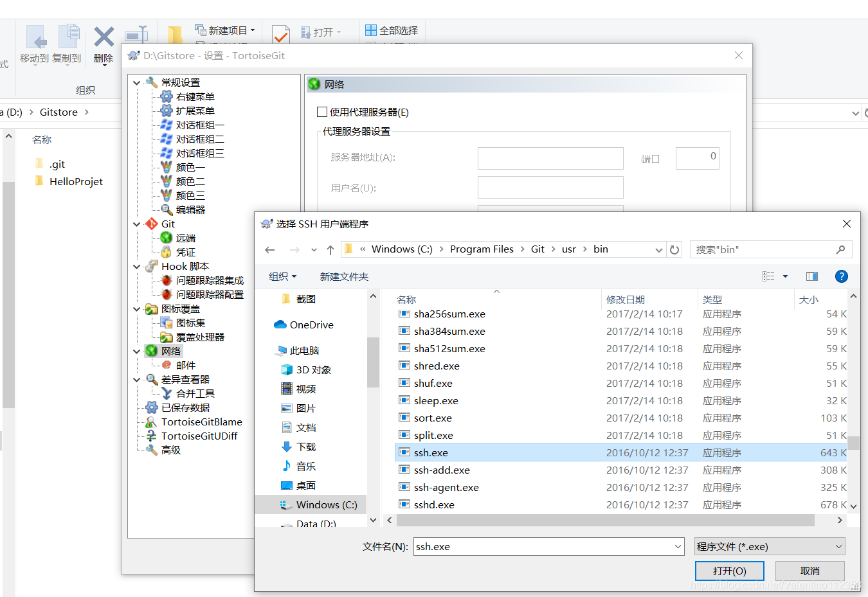Click the up-one-level arrow in file dialog
Image resolution: width=868 pixels, height=597 pixels.
[330, 250]
